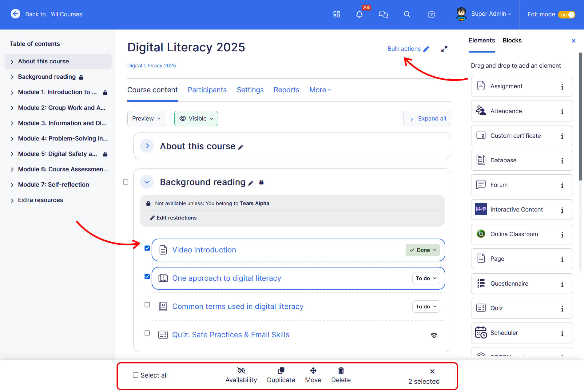Click pencil icon next to Background reading heading

click(x=251, y=183)
